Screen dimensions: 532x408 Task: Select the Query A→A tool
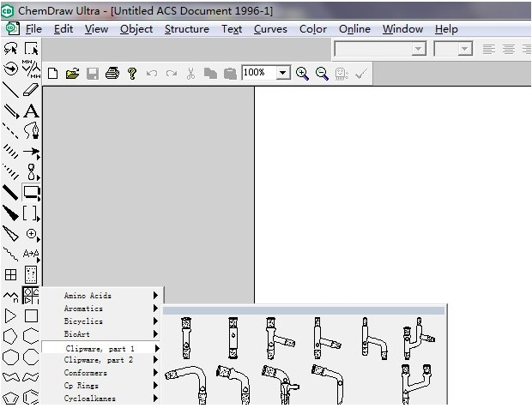[x=31, y=254]
